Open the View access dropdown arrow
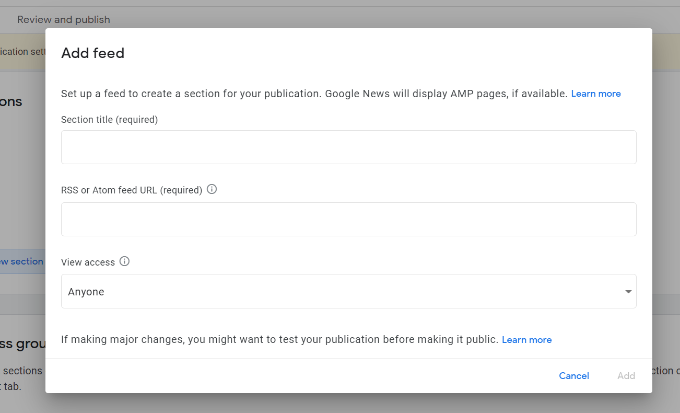 coord(627,292)
